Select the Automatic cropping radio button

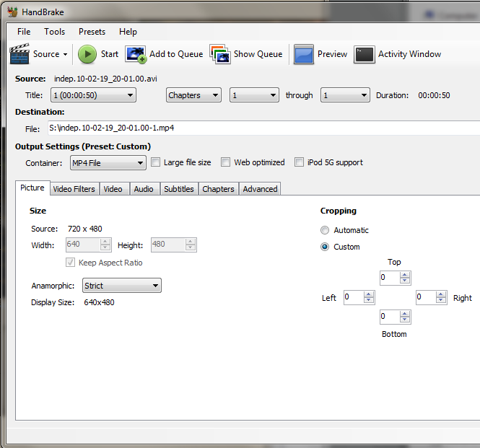pyautogui.click(x=325, y=230)
